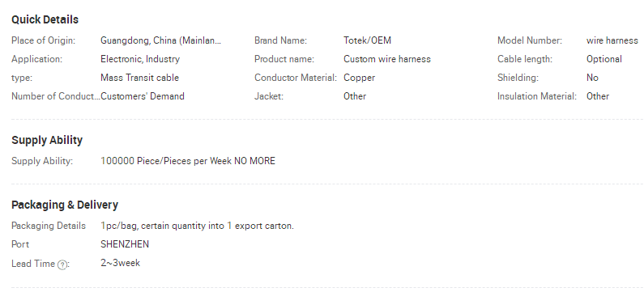644x292 pixels.
Task: Click the '2~3week' lead time value
Action: (120, 262)
